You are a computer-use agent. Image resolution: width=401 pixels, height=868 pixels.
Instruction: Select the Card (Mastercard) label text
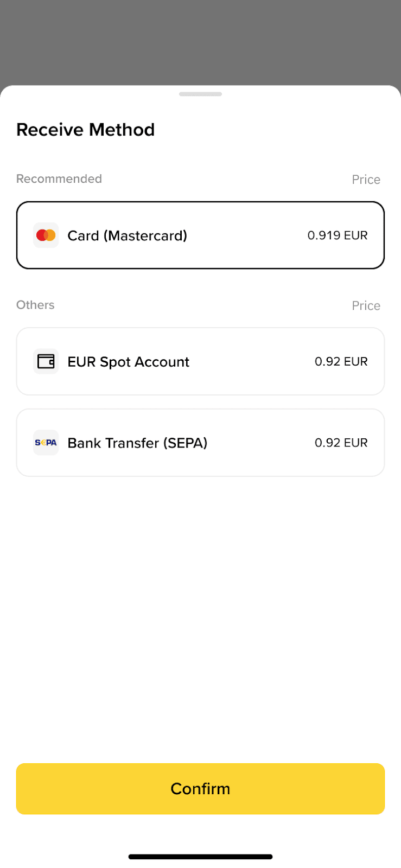coord(127,235)
